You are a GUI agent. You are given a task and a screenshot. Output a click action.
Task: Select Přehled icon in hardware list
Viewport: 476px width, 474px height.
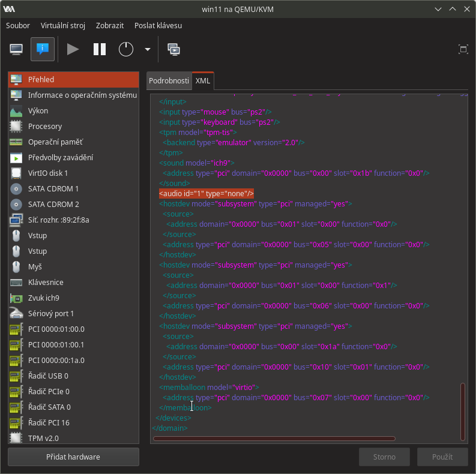pos(16,80)
